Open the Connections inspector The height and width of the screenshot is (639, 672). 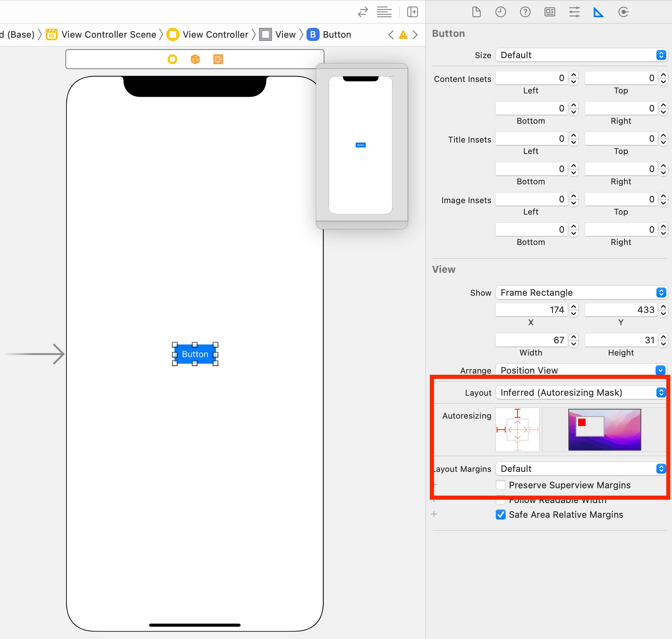click(x=623, y=12)
